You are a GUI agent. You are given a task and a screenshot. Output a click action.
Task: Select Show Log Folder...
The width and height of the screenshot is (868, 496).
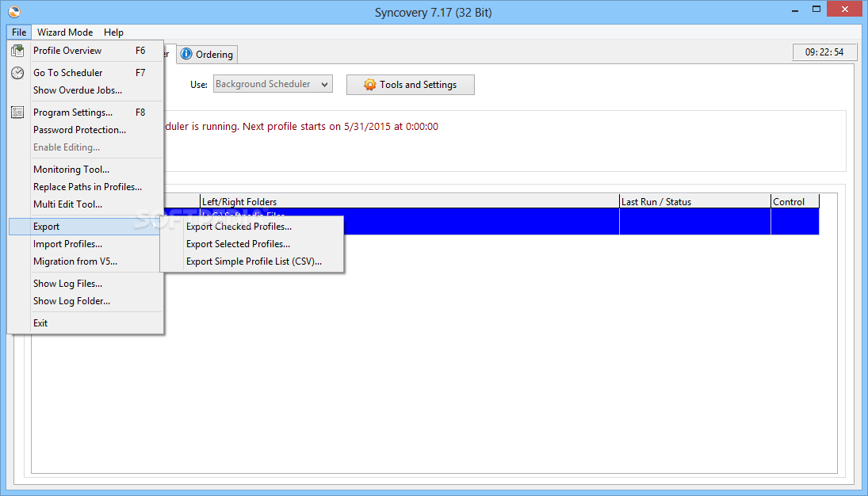(x=86, y=300)
